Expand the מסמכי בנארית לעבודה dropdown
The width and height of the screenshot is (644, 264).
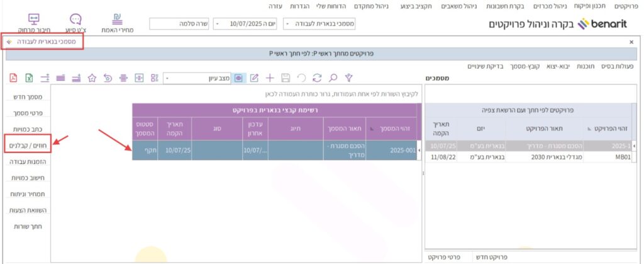point(288,24)
